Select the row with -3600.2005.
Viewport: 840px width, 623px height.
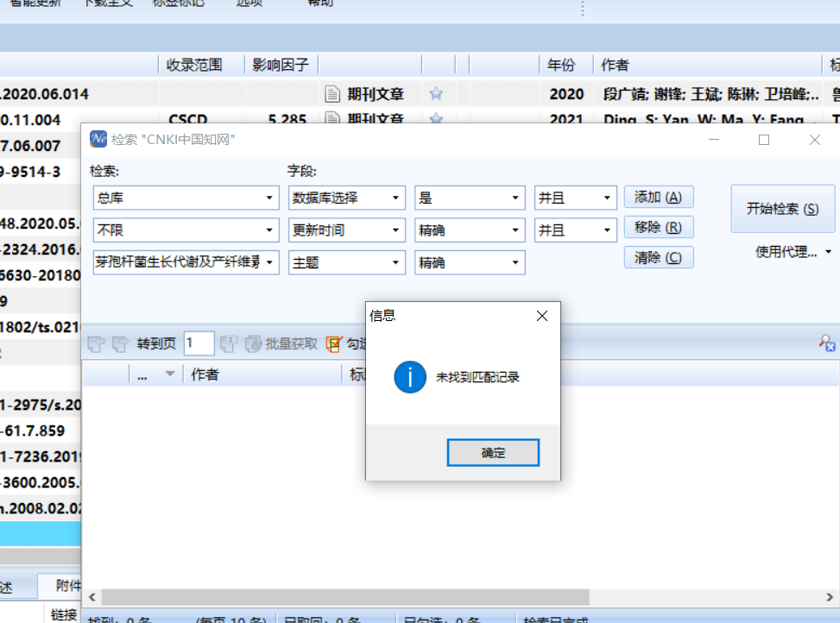[x=41, y=482]
